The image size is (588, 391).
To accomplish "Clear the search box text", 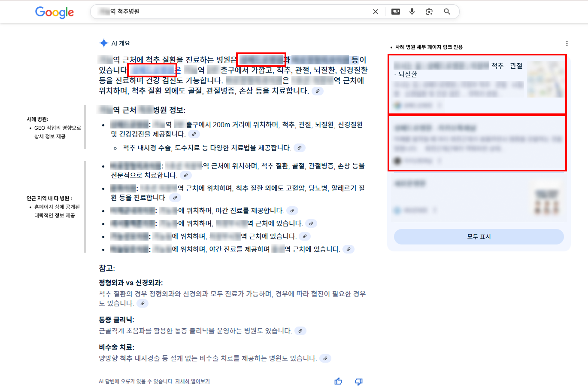I will 376,12.
